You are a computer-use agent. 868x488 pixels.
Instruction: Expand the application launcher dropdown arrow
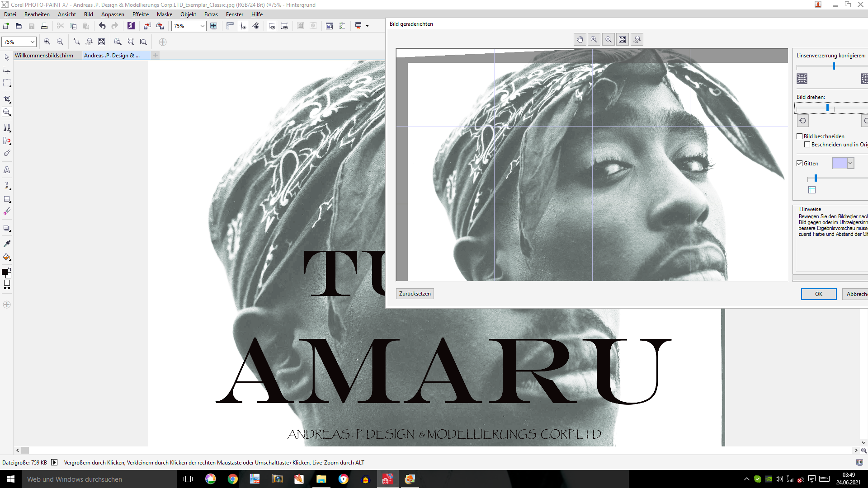pos(367,26)
